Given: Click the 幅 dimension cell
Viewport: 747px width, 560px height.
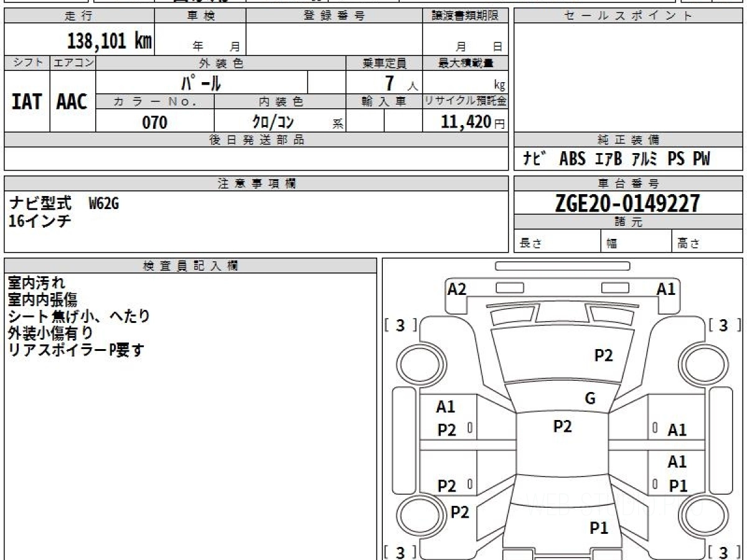Looking at the screenshot, I should [636, 241].
